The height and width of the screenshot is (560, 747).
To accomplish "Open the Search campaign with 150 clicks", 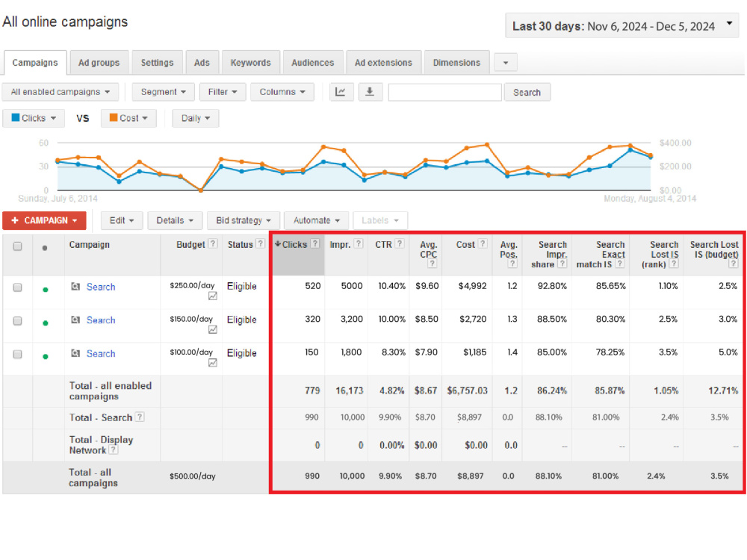I will 101,353.
